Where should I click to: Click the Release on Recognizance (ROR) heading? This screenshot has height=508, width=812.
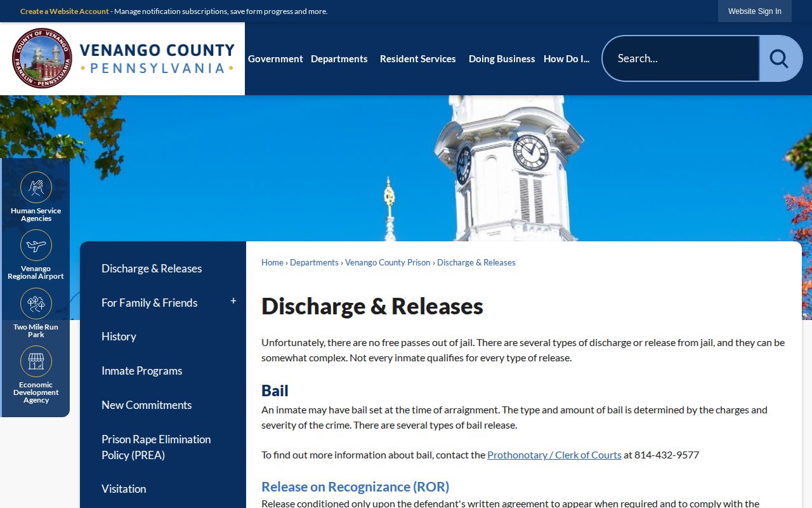(355, 487)
